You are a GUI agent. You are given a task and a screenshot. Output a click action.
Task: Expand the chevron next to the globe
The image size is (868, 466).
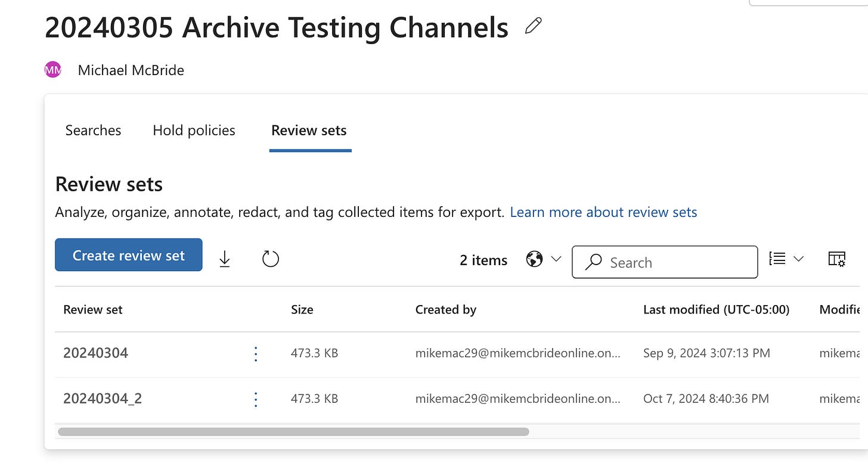click(x=556, y=259)
